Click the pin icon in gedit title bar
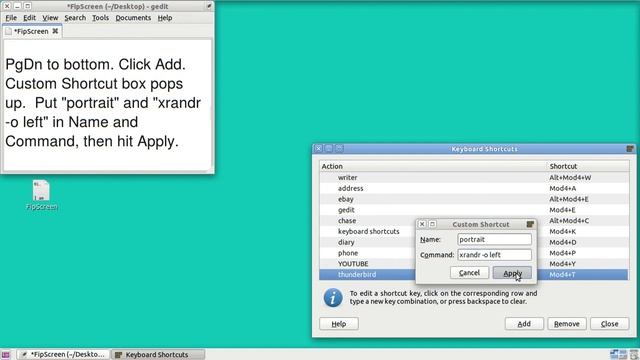Screen dimensions: 640x360 pyautogui.click(x=209, y=6)
